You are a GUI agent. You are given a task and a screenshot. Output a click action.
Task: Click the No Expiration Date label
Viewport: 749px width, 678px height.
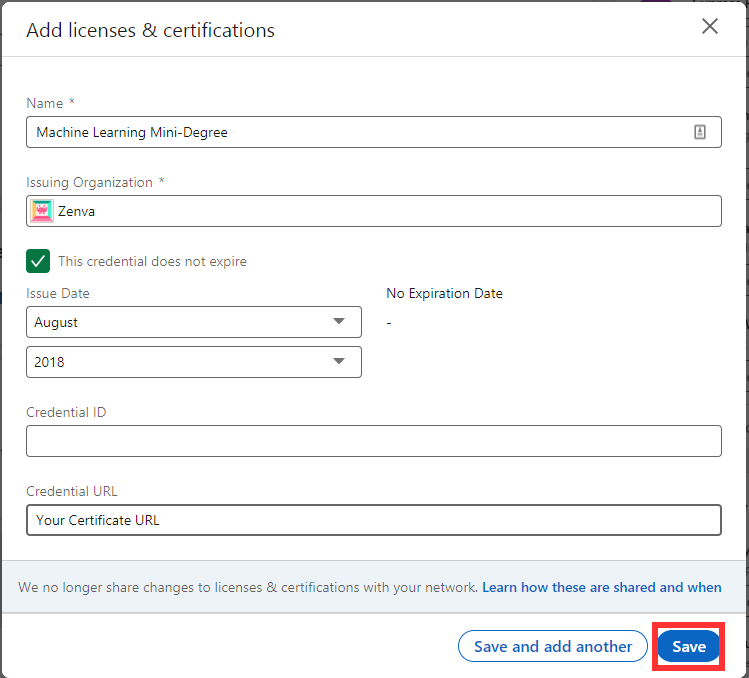pos(444,293)
